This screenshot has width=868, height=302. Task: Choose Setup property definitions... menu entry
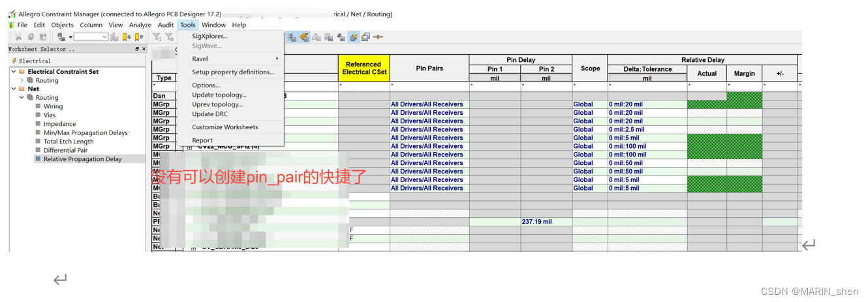[233, 72]
